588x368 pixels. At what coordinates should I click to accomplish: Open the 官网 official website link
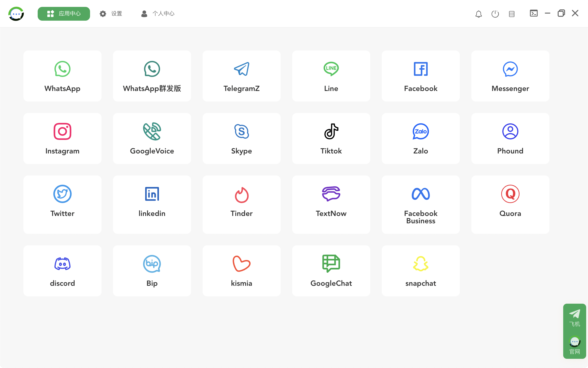574,345
